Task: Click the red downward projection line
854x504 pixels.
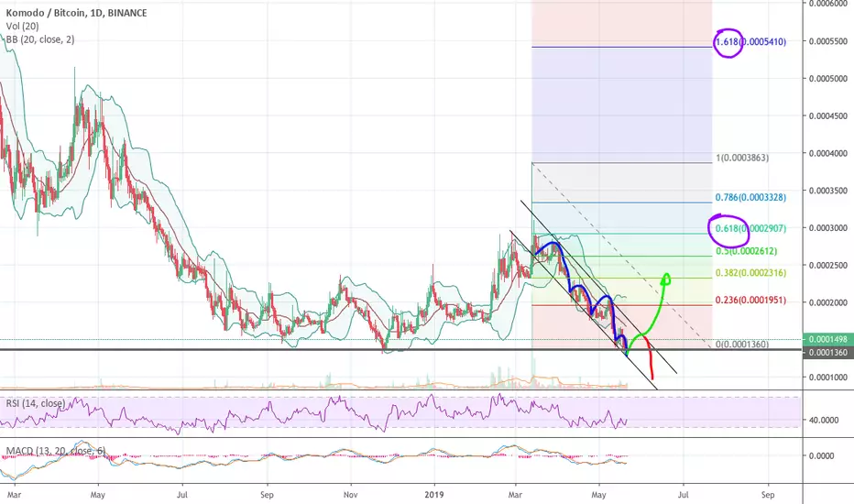Action: pos(651,358)
